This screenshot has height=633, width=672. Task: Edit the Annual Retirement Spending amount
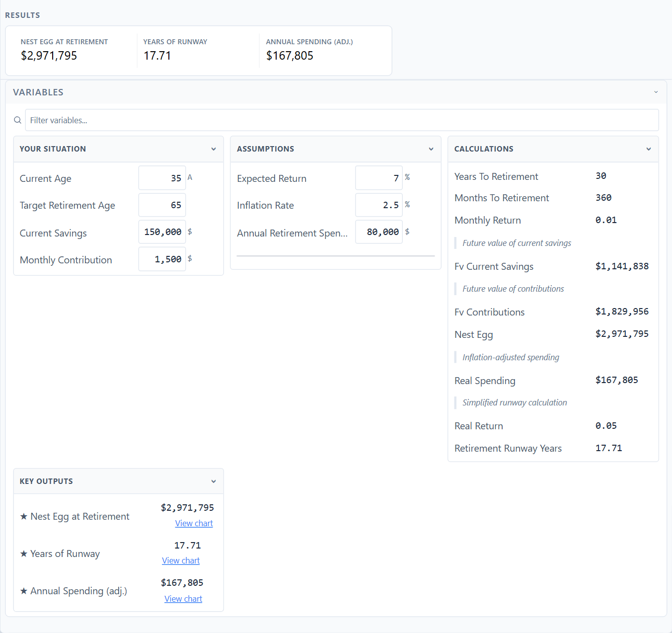(379, 232)
